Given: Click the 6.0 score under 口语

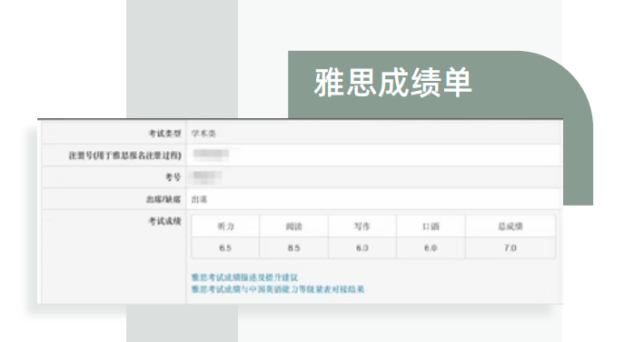Looking at the screenshot, I should tap(431, 248).
